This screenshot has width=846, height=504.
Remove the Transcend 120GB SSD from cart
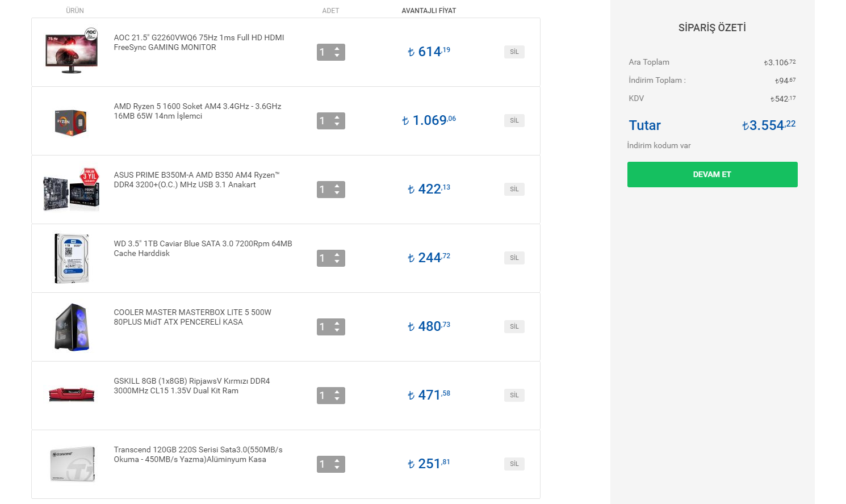[x=514, y=464]
